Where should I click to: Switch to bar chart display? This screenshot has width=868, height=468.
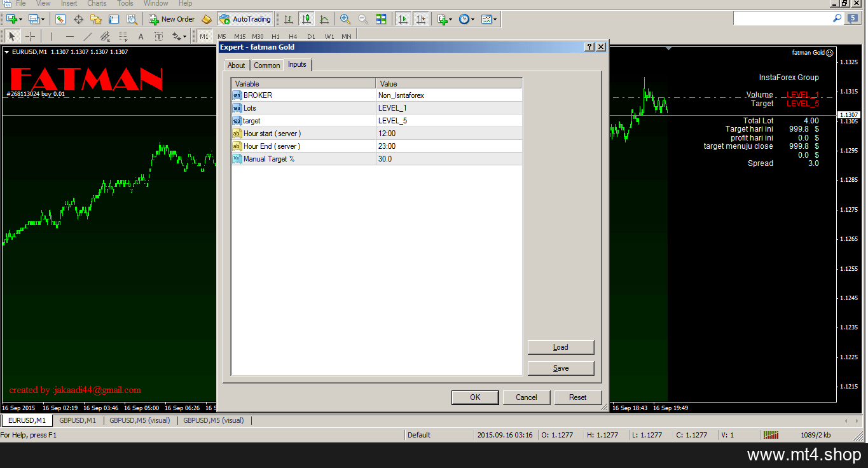pos(289,19)
